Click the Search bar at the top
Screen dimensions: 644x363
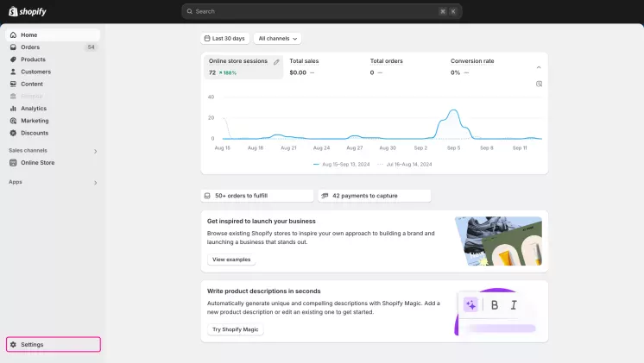coord(321,11)
